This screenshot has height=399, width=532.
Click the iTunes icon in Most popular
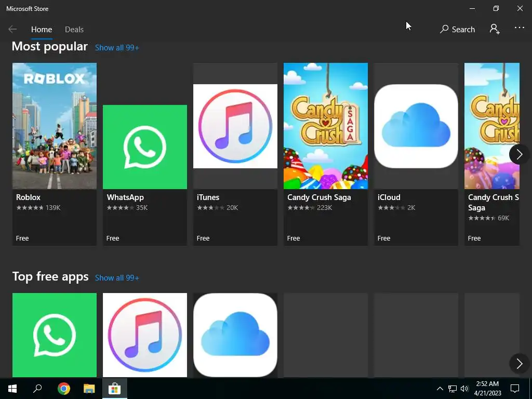pyautogui.click(x=235, y=126)
